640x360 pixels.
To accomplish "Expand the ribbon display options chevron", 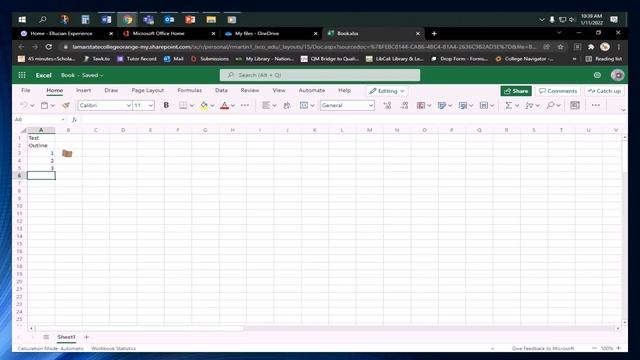I will point(623,109).
